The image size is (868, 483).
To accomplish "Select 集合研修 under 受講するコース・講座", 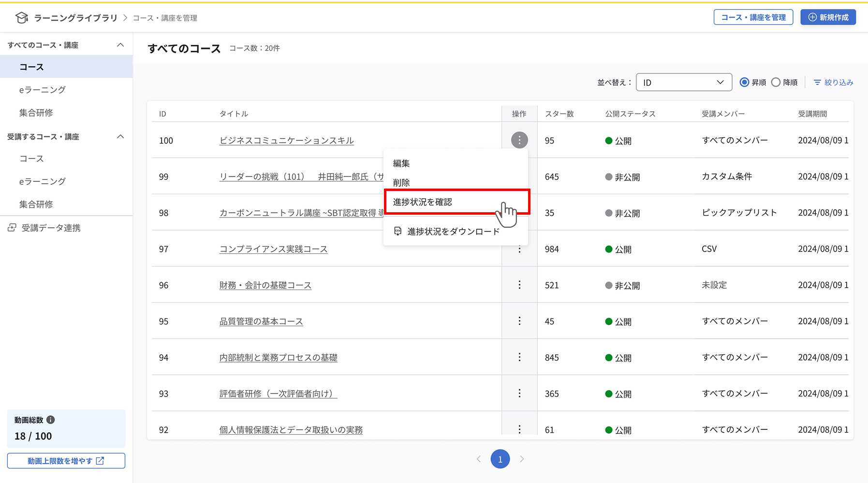I will click(36, 205).
